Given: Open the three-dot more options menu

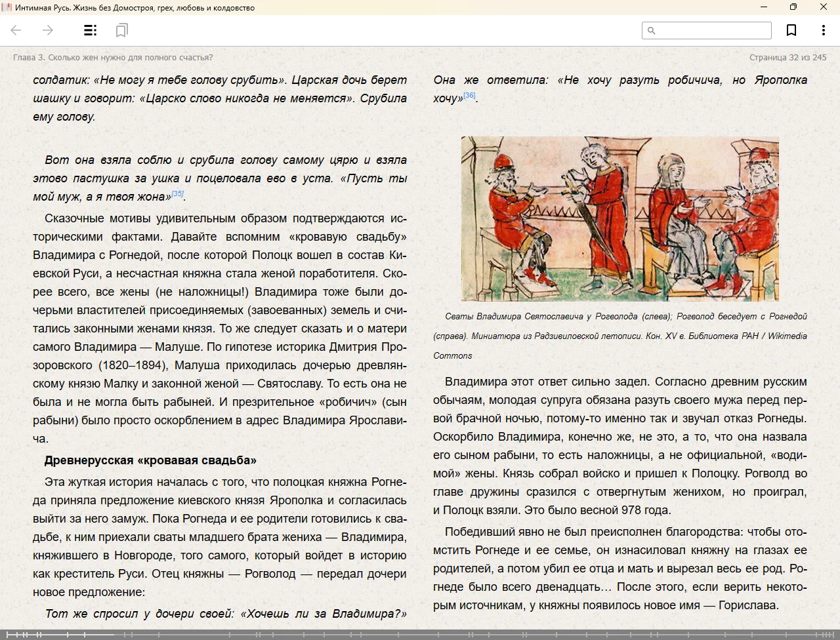Looking at the screenshot, I should (823, 30).
